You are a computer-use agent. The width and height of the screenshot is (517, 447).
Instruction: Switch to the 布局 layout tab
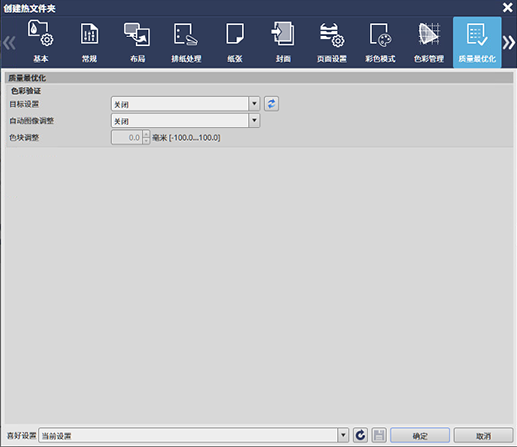tap(137, 42)
